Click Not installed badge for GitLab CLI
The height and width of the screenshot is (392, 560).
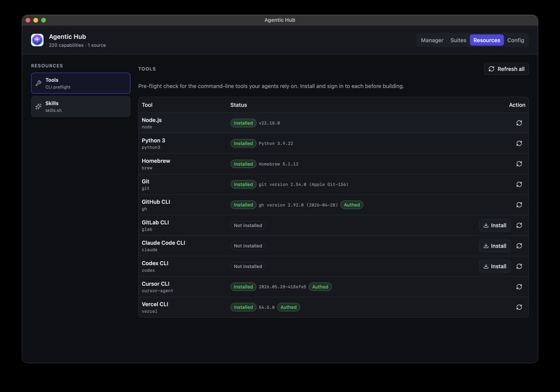tap(248, 225)
